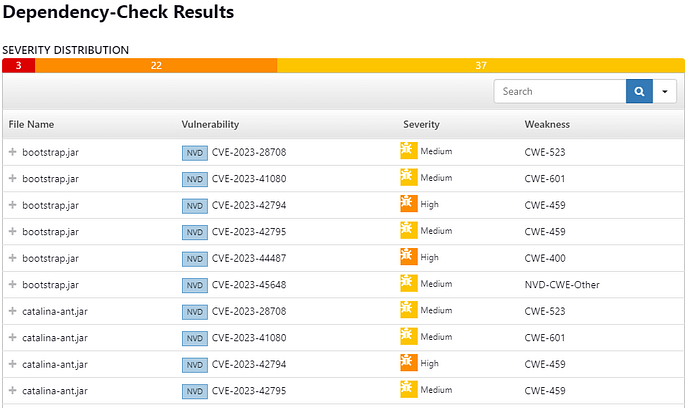
Task: Expand bootstrap.jar row for CVE-2023-41080
Action: (12, 179)
